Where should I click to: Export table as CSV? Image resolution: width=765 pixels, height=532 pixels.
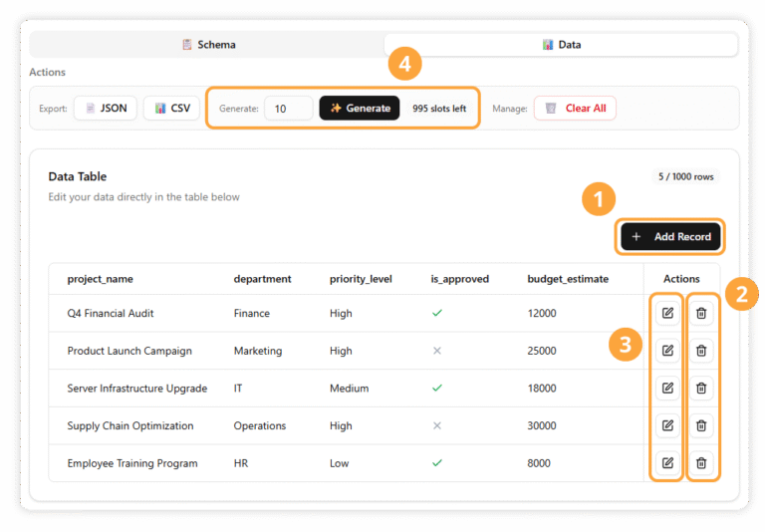171,108
